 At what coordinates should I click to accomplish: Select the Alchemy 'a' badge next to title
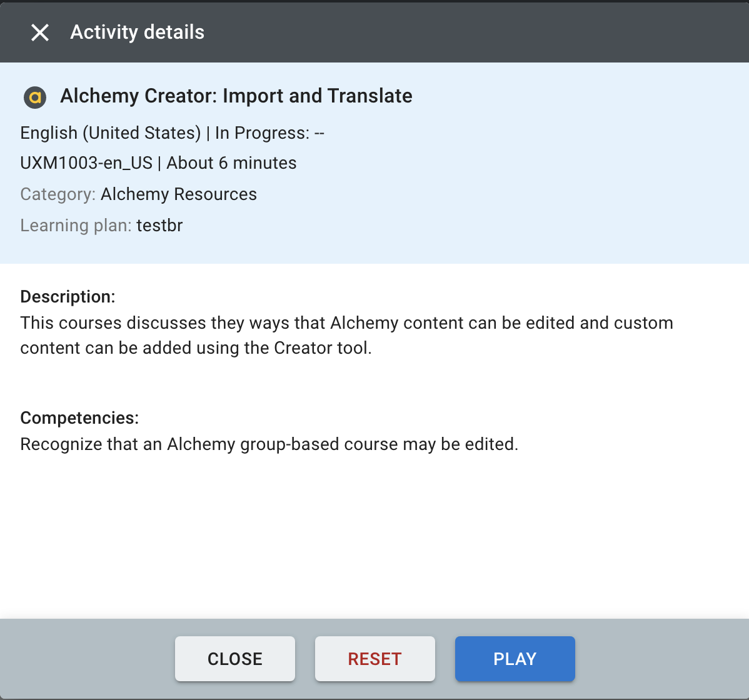34,97
